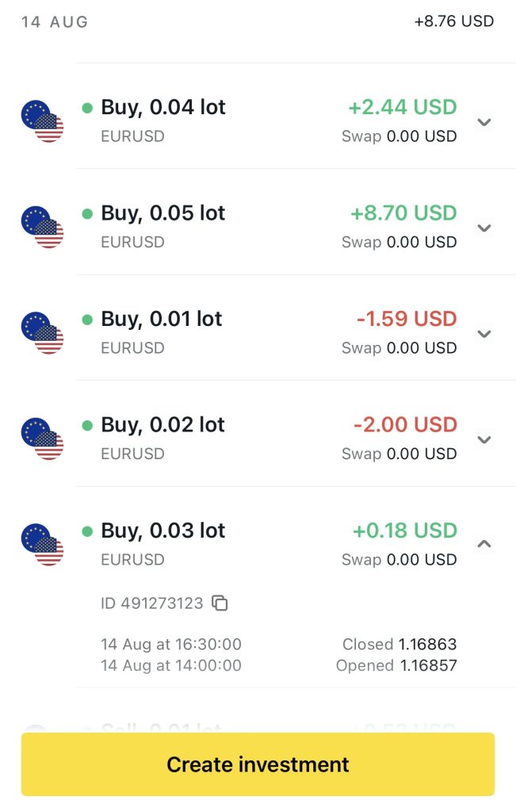This screenshot has height=812, width=516.
Task: Click EURUSD flag icon of 0.04 lot trade
Action: tap(42, 121)
